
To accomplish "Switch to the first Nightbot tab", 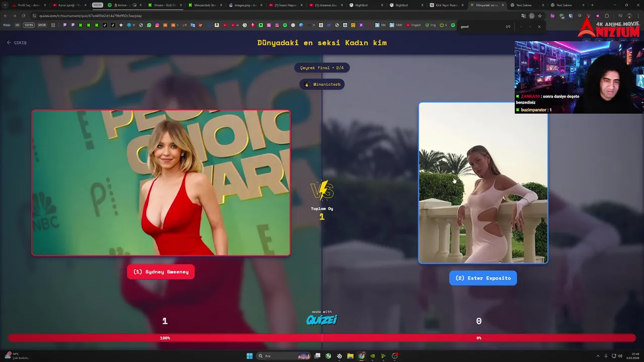I will click(366, 5).
